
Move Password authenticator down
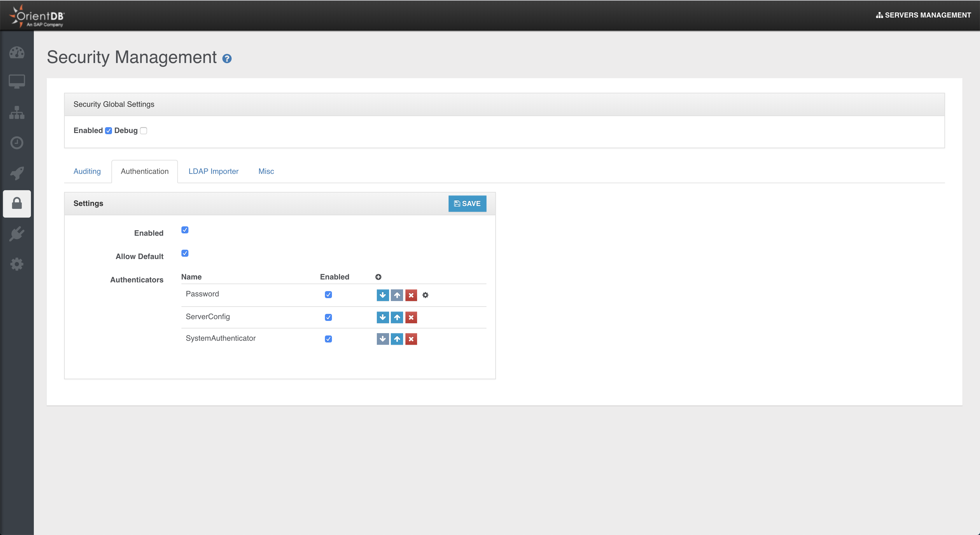coord(383,295)
